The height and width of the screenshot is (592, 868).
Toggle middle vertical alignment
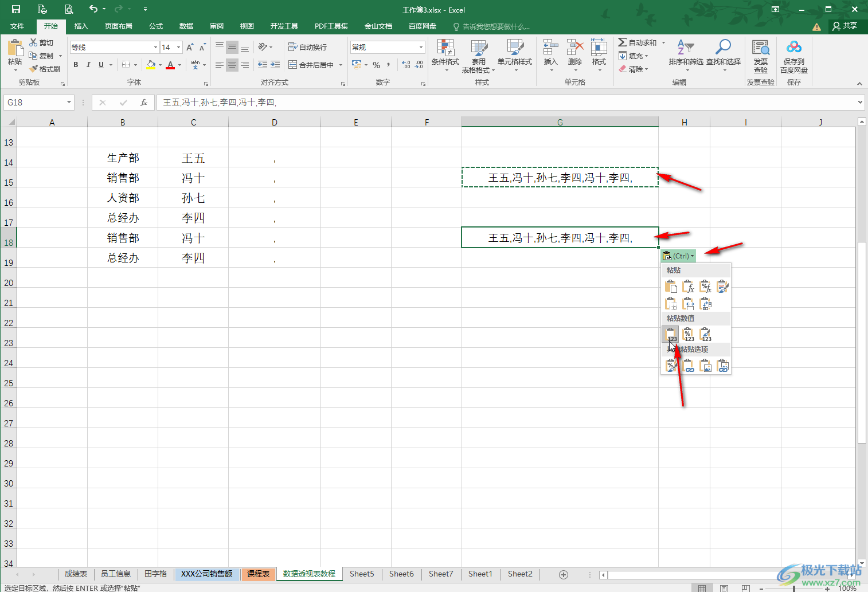[232, 47]
